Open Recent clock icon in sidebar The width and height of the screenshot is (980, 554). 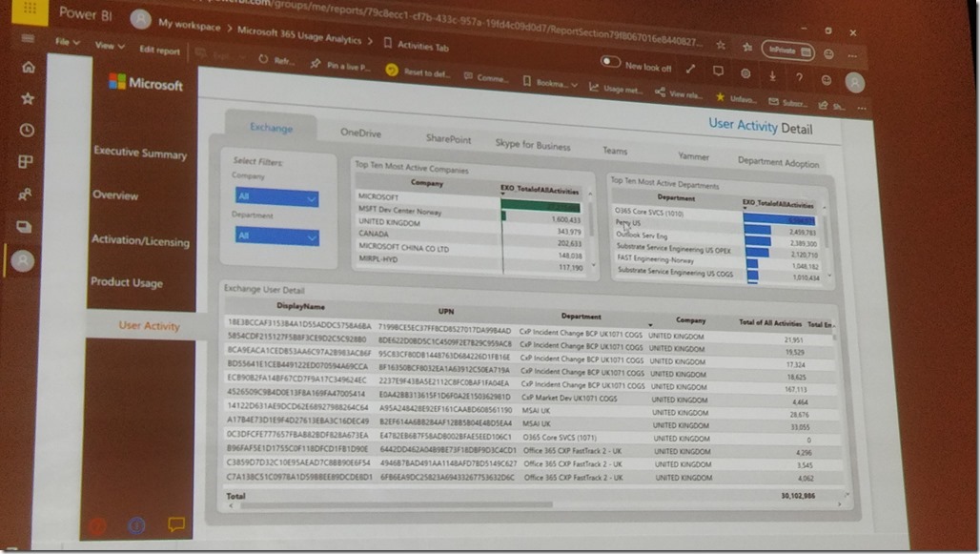[x=27, y=130]
